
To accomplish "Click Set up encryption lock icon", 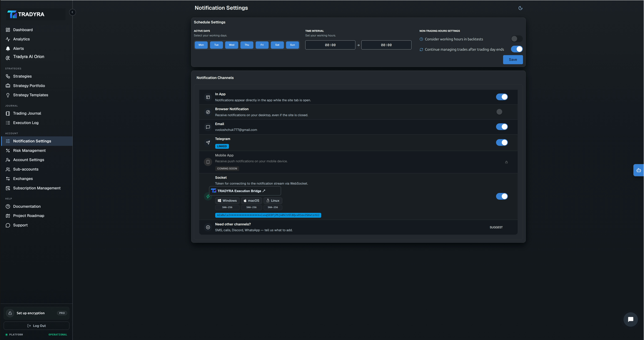I will coord(10,313).
